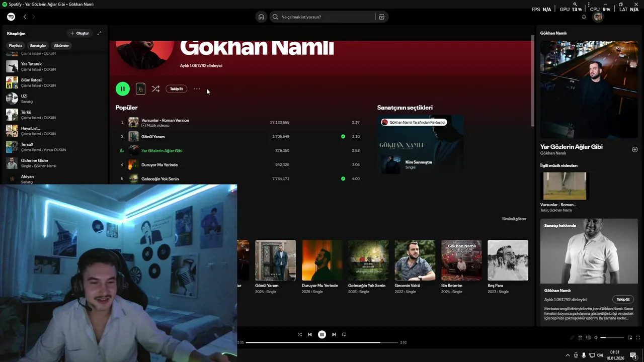Open the miniplayer icon

coord(630,337)
